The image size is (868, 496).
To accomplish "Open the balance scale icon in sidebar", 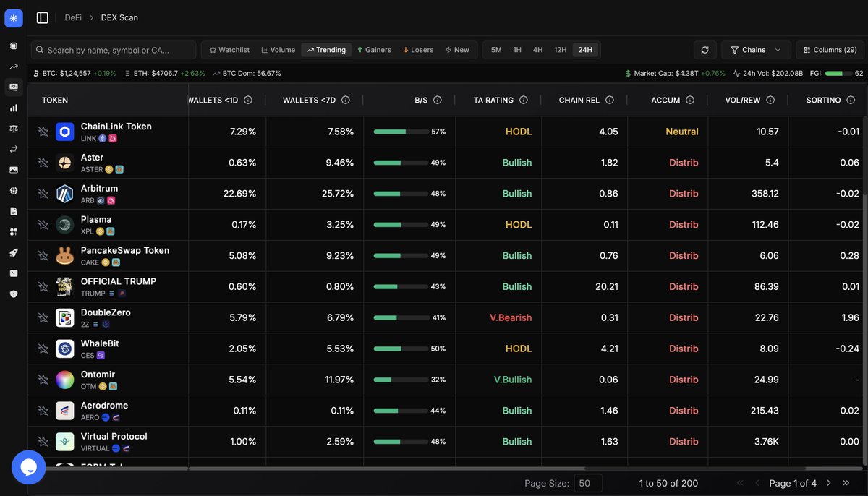I will (14, 129).
